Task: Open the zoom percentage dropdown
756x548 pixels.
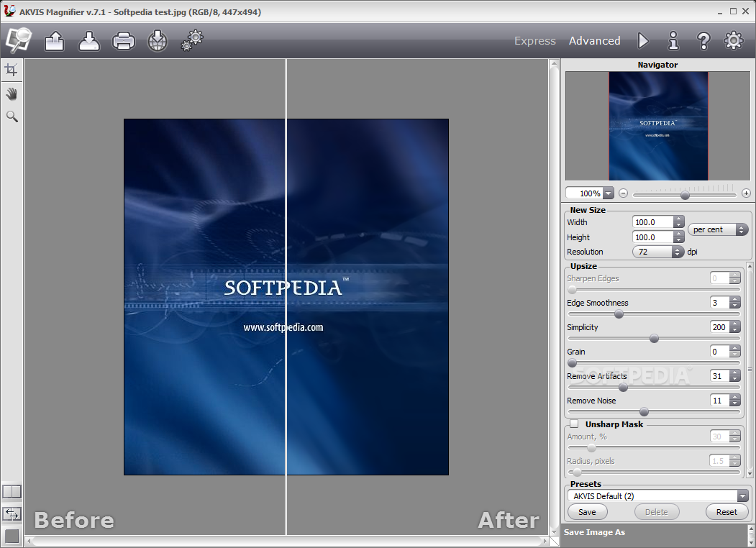Action: pos(608,193)
